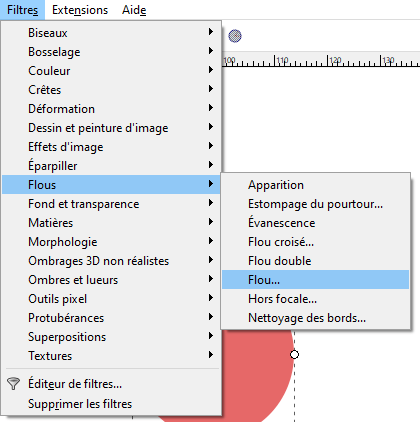Click the circle node handle on red shape
Screen dimensions: 420x422
[294, 354]
